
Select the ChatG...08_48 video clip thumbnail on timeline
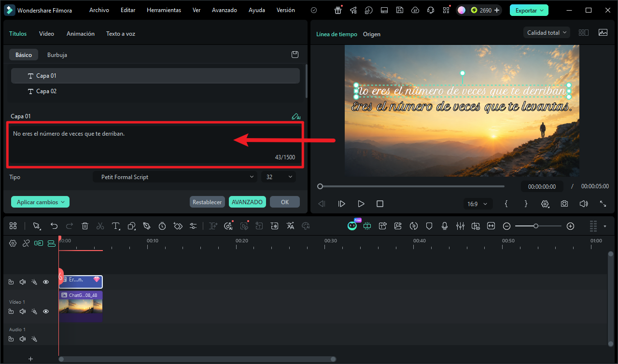point(81,306)
